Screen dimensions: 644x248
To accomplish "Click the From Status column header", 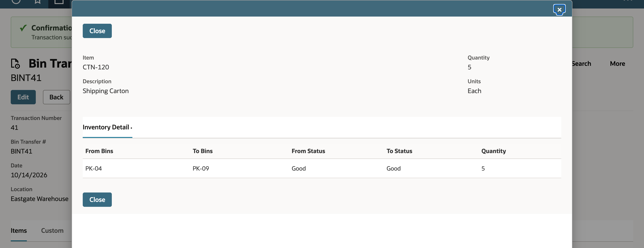I will click(308, 151).
